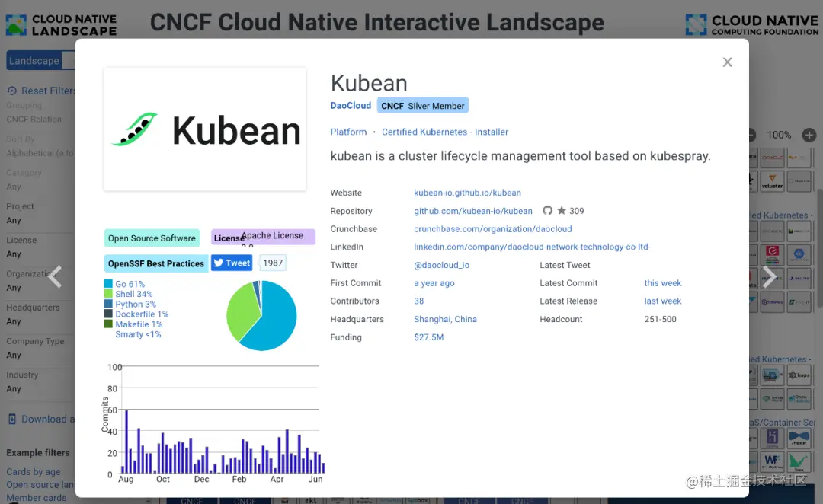Viewport: 823px width, 504px height.
Task: Click the $27.5M funding link
Action: tap(429, 337)
